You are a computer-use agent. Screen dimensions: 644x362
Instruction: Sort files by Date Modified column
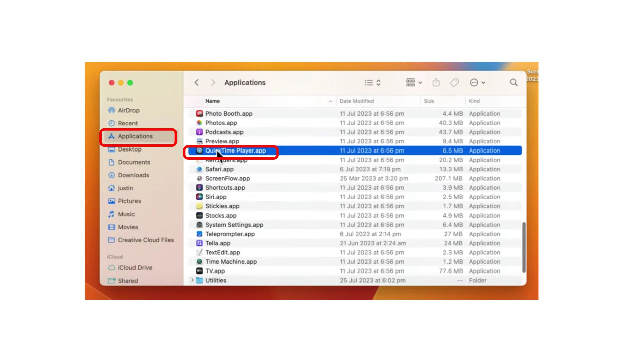click(357, 101)
